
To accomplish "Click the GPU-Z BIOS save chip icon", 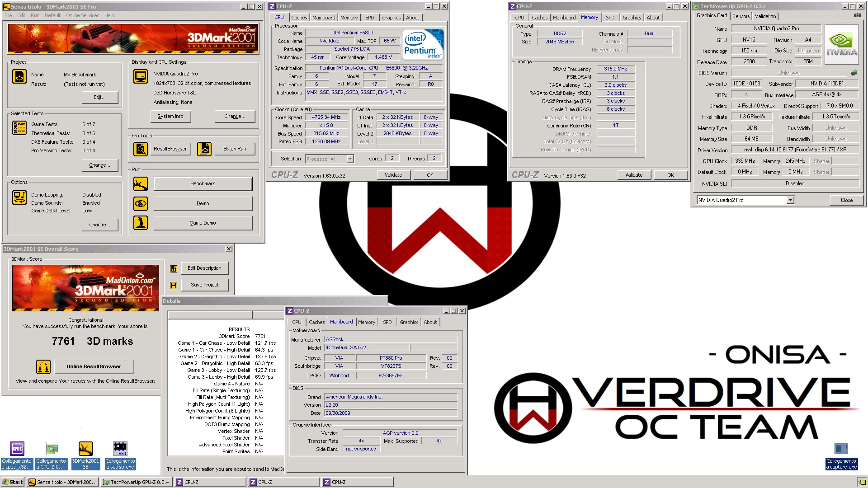I will tap(854, 73).
